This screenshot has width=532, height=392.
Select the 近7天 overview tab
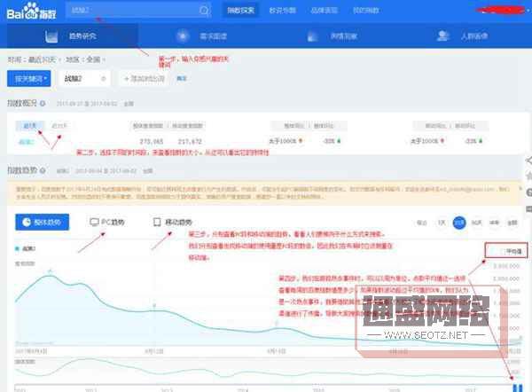(30, 126)
